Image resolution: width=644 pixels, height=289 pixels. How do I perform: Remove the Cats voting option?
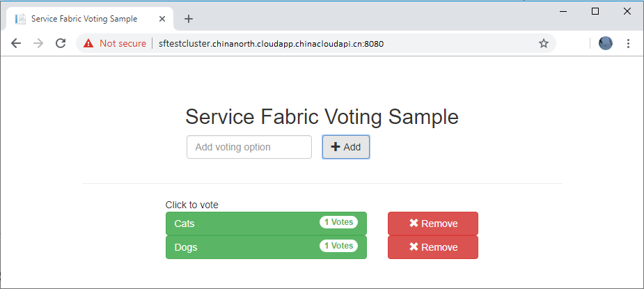point(432,224)
